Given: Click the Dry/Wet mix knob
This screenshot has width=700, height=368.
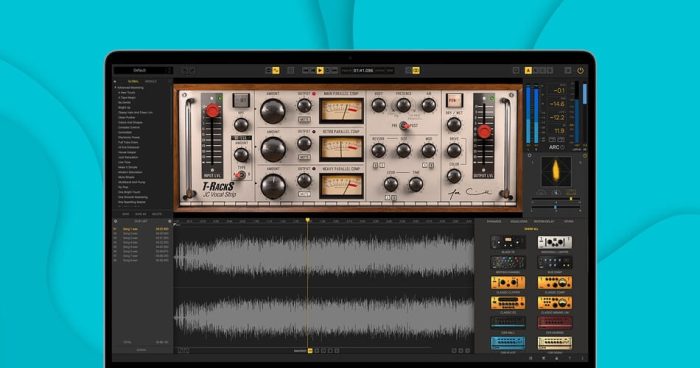Looking at the screenshot, I should click(x=454, y=125).
